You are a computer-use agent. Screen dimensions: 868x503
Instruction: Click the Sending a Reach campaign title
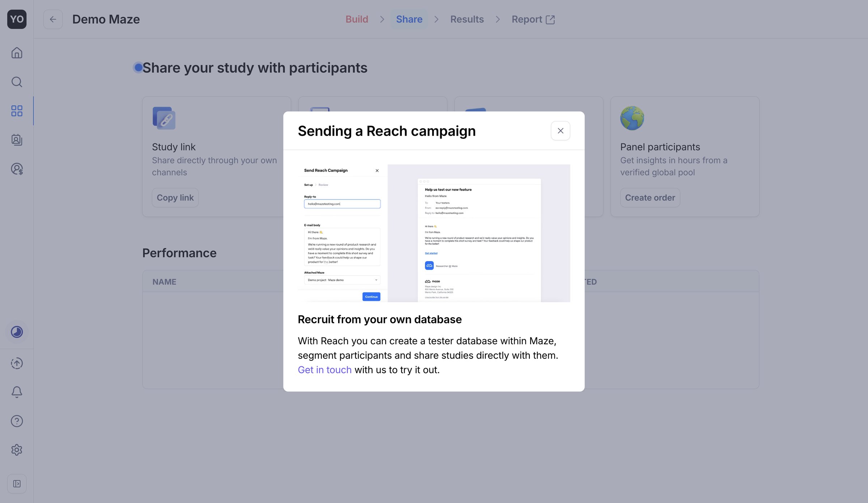[x=387, y=131]
